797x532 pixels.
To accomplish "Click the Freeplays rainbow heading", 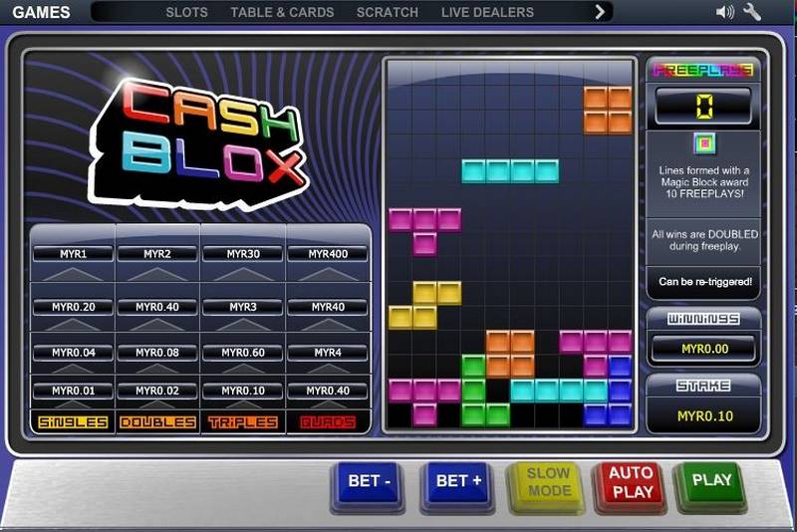I will (x=704, y=70).
